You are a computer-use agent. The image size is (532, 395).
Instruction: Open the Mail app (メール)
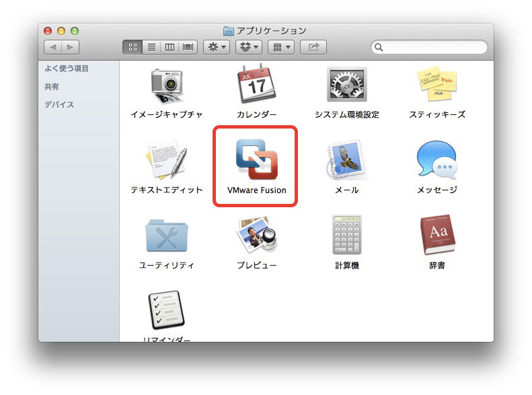[x=347, y=159]
